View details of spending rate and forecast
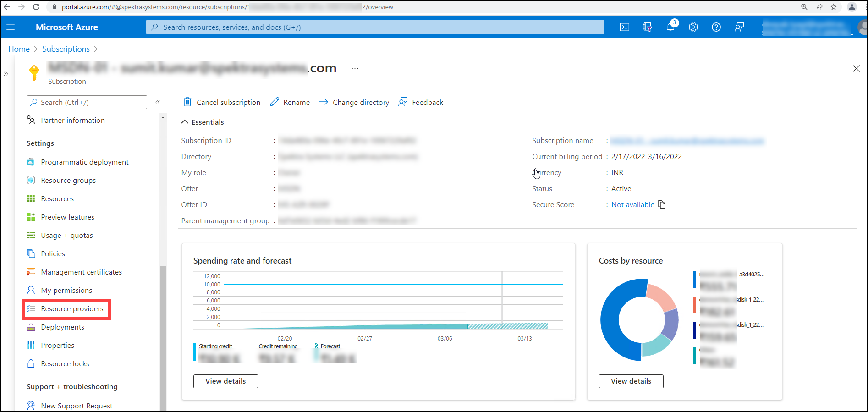 (225, 381)
